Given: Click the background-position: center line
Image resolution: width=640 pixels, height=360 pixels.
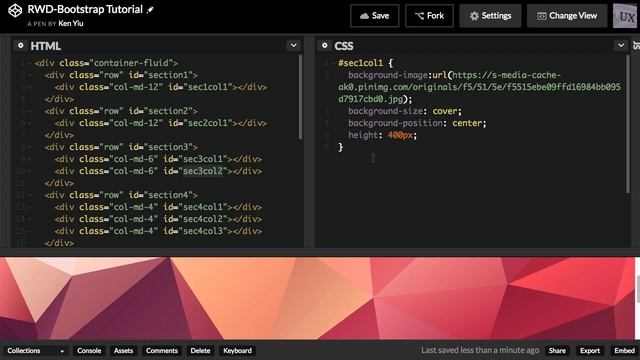Looking at the screenshot, I should coord(417,123).
